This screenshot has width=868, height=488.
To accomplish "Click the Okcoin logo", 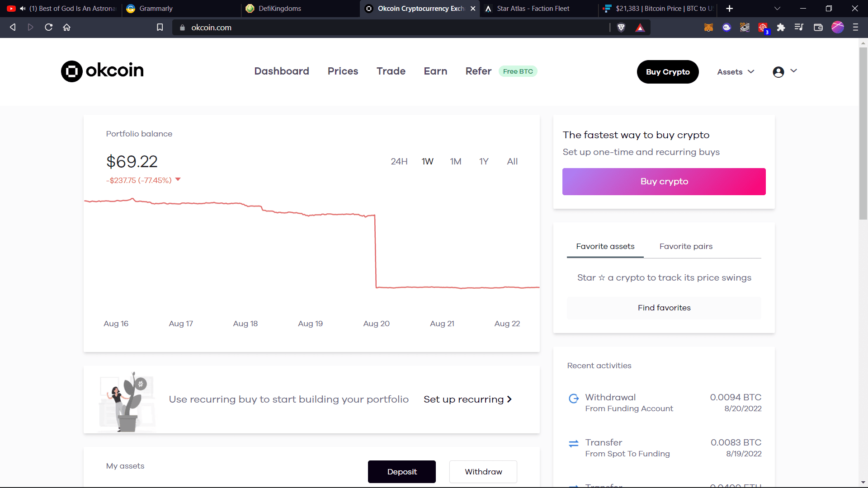I will (102, 71).
